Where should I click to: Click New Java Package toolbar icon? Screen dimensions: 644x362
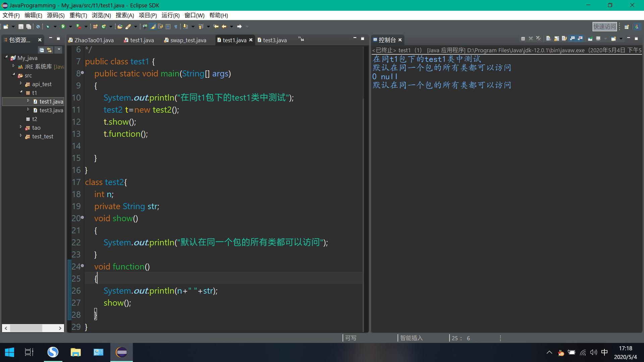pos(95,26)
